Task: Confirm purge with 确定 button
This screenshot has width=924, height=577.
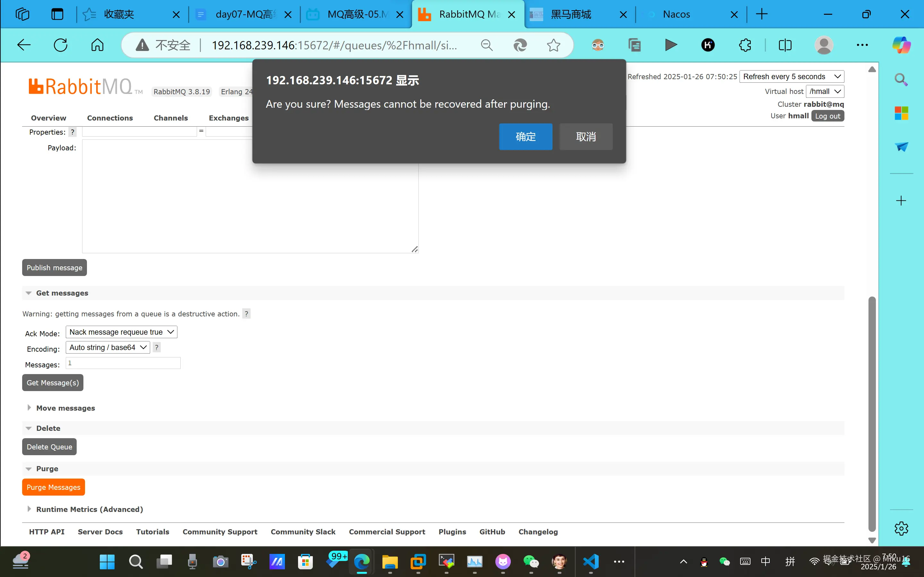Action: (526, 137)
